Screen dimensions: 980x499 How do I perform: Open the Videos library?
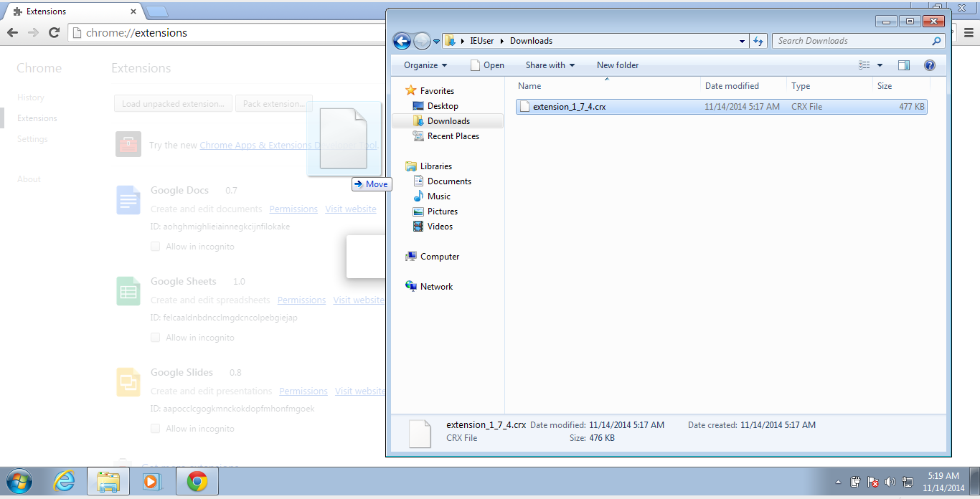click(x=440, y=227)
